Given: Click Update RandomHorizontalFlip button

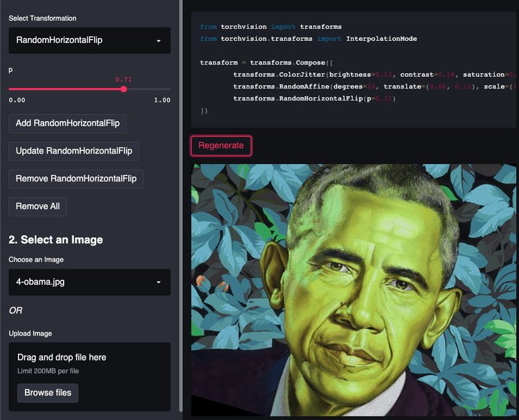Looking at the screenshot, I should coord(74,152).
